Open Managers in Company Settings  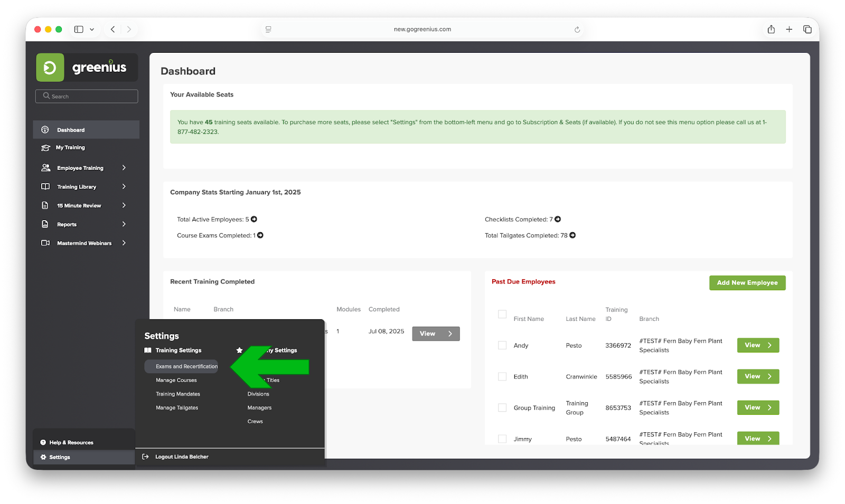[x=259, y=408]
